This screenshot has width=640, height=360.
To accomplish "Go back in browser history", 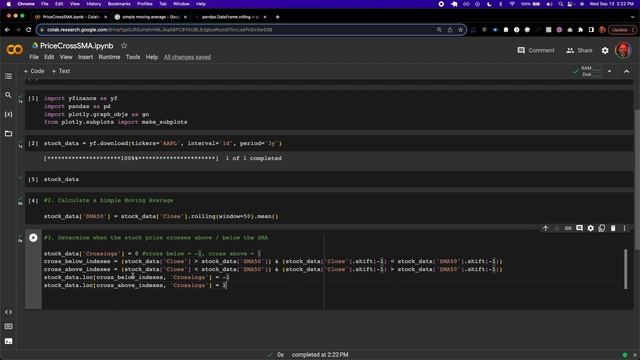I will [x=7, y=30].
